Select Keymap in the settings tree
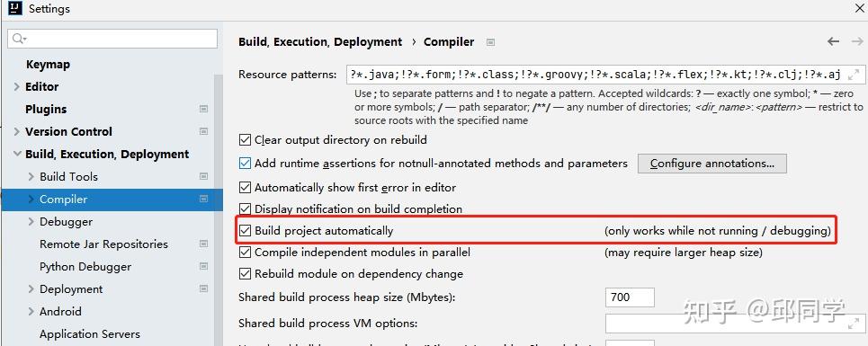The width and height of the screenshot is (868, 346). pos(48,64)
